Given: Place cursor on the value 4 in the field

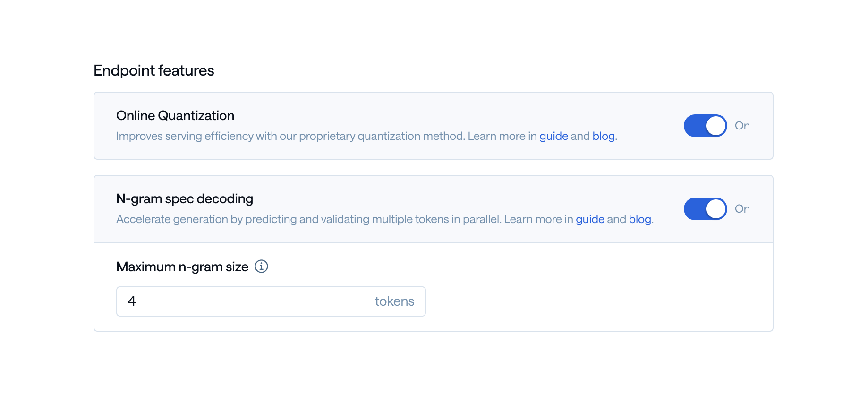Looking at the screenshot, I should pos(132,301).
